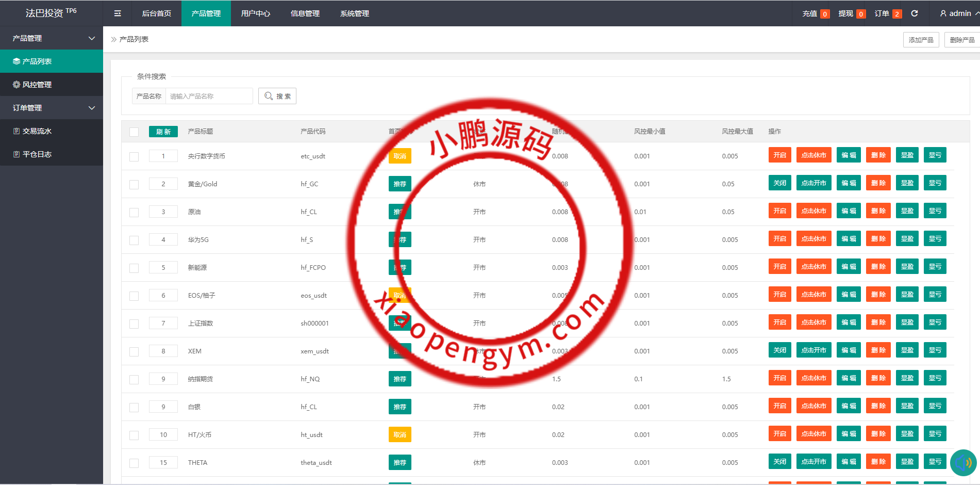Image resolution: width=980 pixels, height=485 pixels.
Task: Collapse the sidebar with the hamburger icon
Action: [118, 13]
